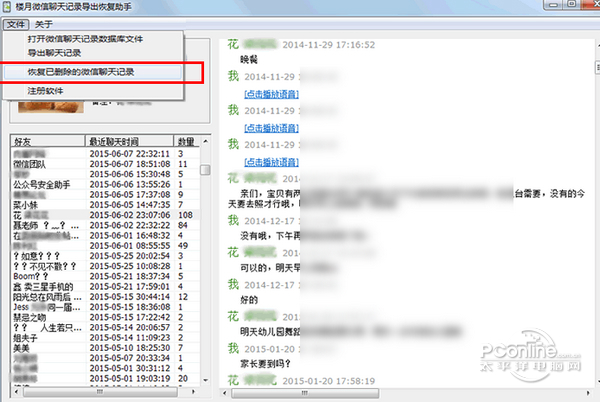The height and width of the screenshot is (402, 600).
Task: Select friend 姐夫子 in list
Action: click(x=25, y=338)
